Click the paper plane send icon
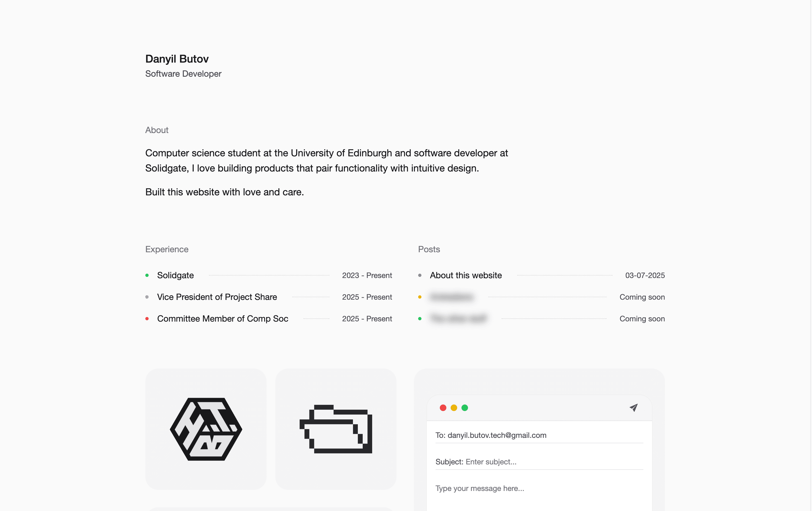 pyautogui.click(x=634, y=408)
